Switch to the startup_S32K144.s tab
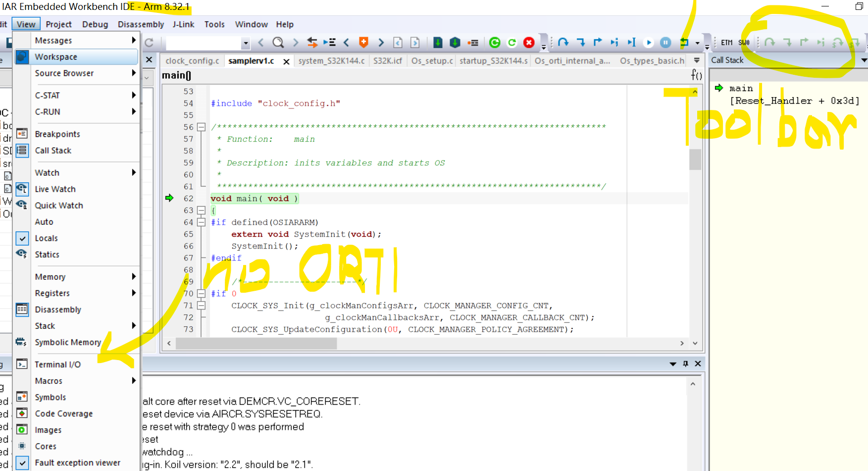The image size is (868, 471). tap(493, 60)
